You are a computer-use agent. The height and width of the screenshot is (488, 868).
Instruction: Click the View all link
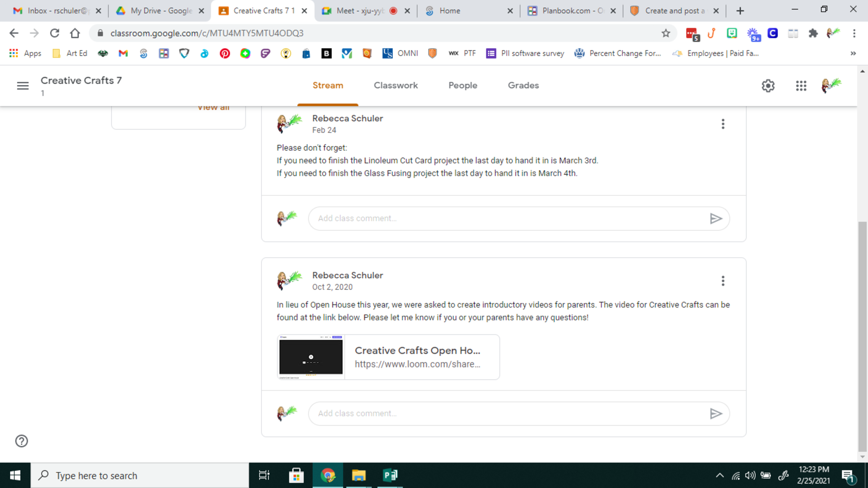213,108
